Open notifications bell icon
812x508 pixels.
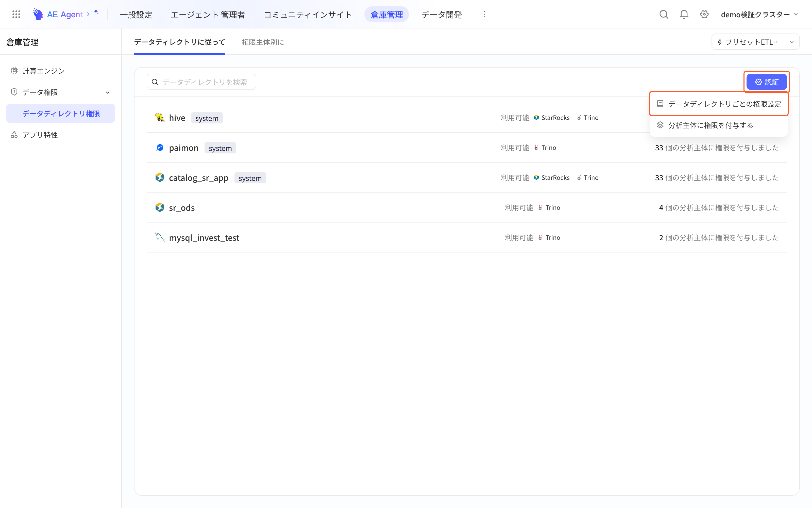tap(684, 14)
